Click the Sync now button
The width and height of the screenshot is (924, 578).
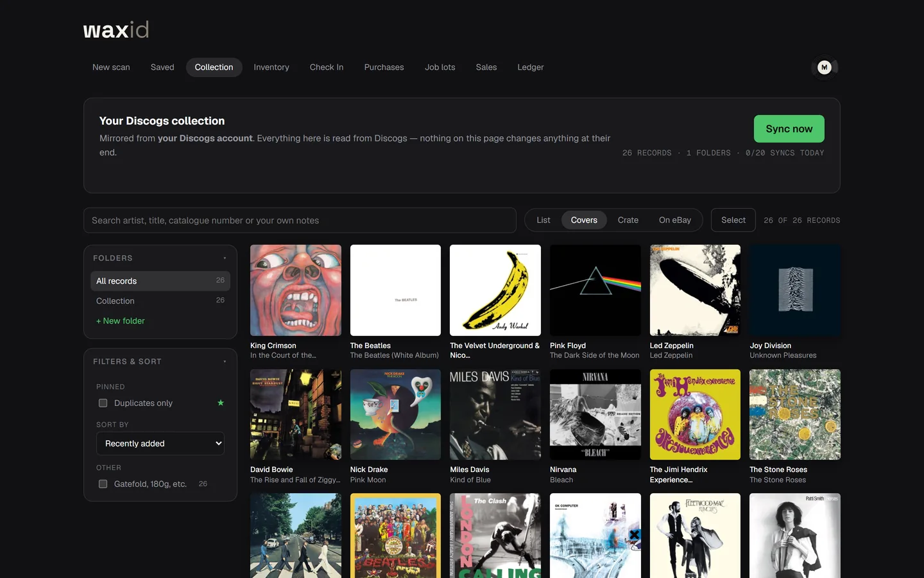tap(789, 129)
